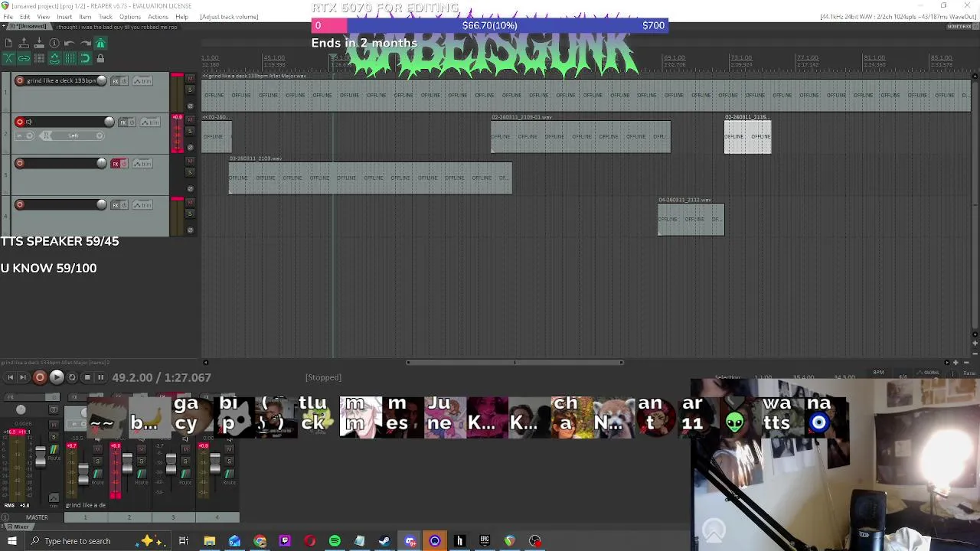Open track 2 record mode 'in' dropdown
980x551 pixels.
point(25,136)
